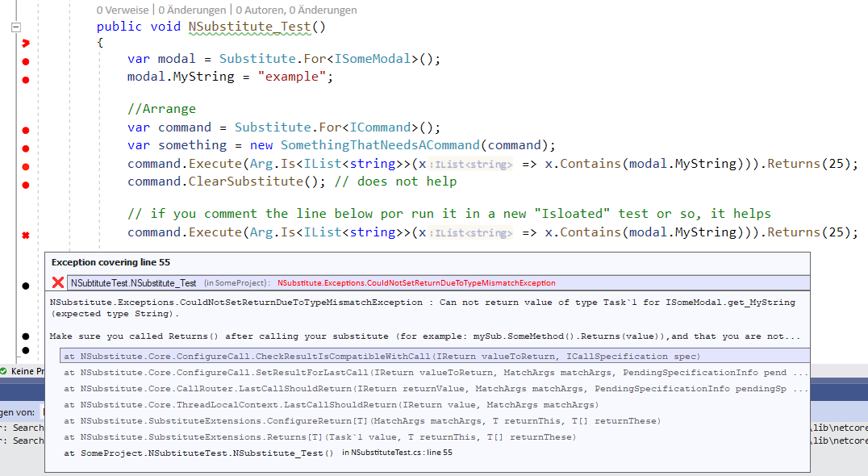Click '// does not help' comment
This screenshot has height=476, width=868.
[x=396, y=182]
